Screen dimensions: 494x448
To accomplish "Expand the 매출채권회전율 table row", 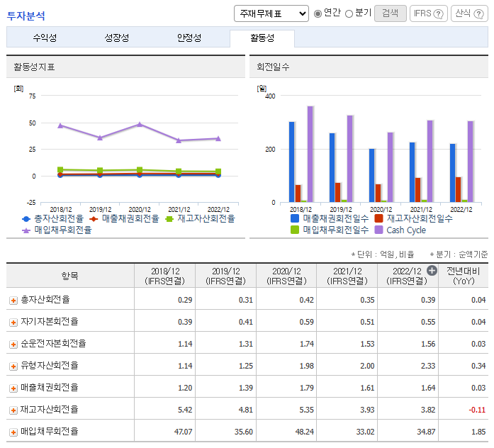I will point(13,388).
